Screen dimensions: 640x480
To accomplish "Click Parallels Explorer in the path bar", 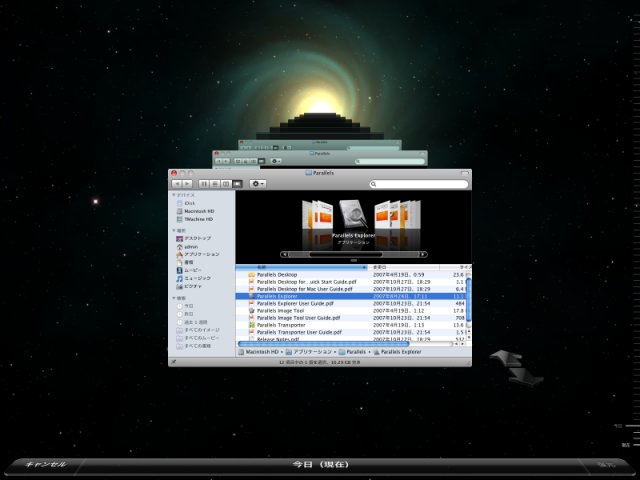I will tap(398, 352).
